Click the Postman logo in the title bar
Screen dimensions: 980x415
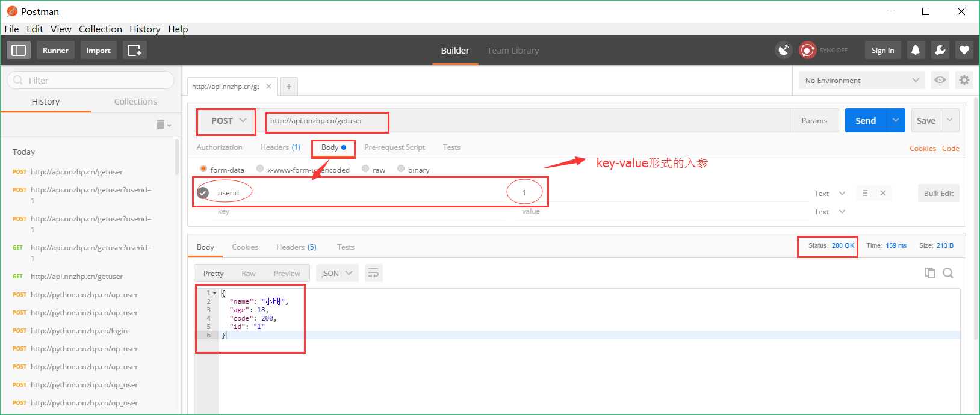point(12,11)
